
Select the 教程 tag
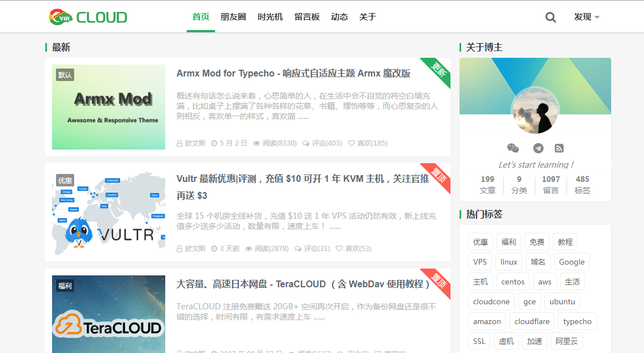tap(565, 242)
